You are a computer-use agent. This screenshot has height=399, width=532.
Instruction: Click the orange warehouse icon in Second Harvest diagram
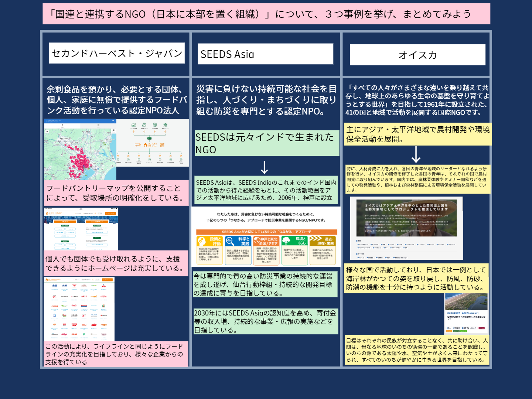click(x=163, y=145)
